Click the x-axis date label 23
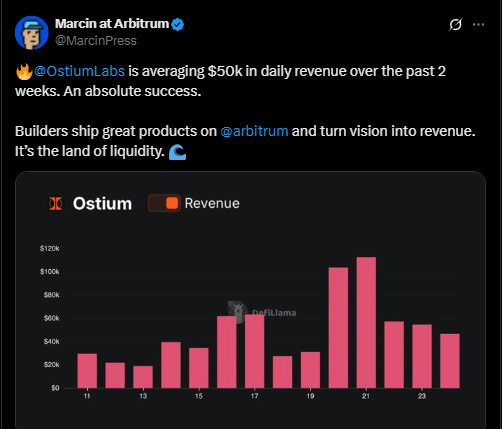Image resolution: width=502 pixels, height=429 pixels. (x=422, y=396)
